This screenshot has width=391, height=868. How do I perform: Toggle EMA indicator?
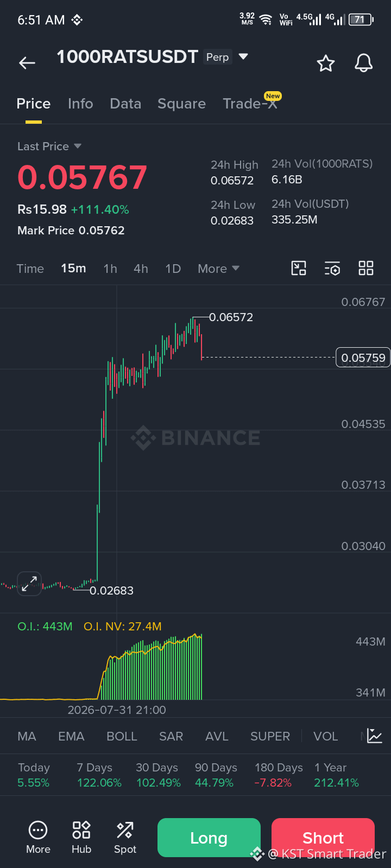coord(71,736)
